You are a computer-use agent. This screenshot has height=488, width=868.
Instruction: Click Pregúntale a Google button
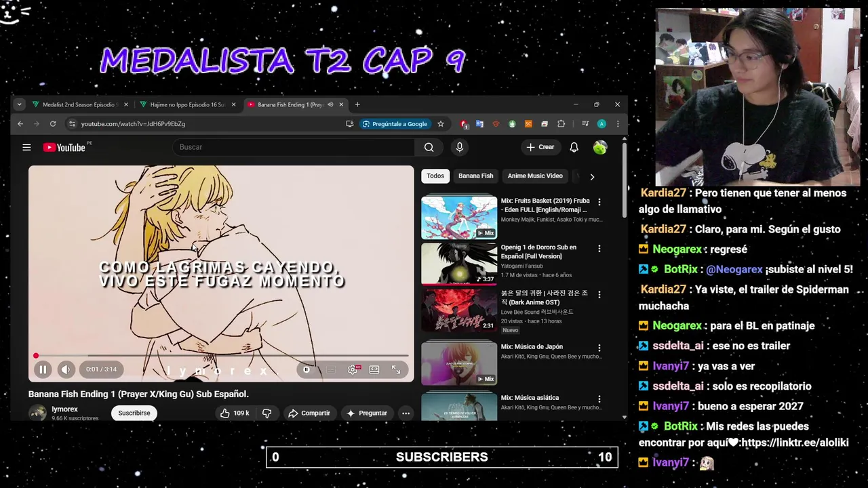point(395,124)
